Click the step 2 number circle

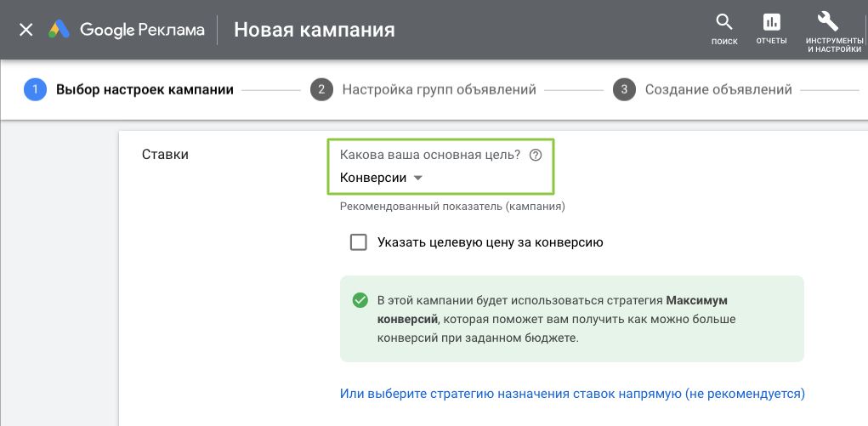321,89
